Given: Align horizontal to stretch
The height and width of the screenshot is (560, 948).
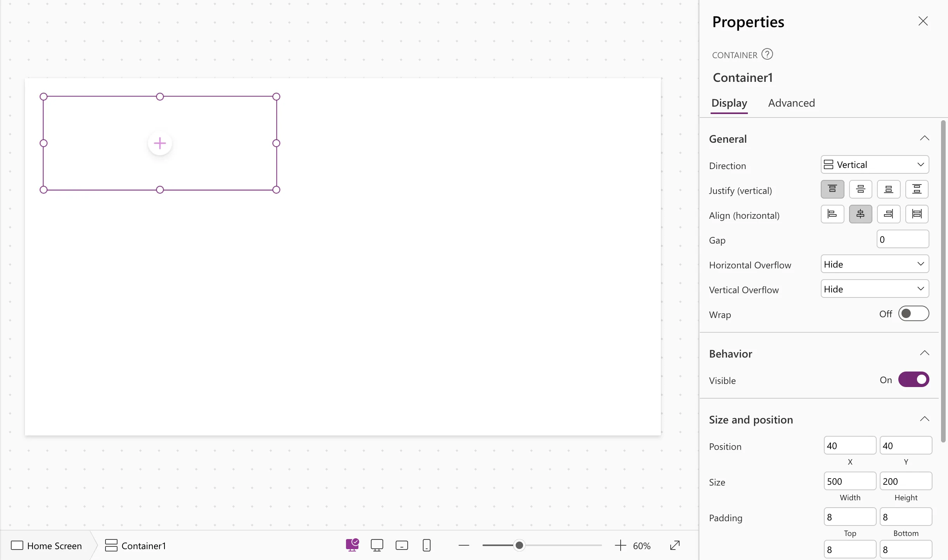Looking at the screenshot, I should pos(917,214).
